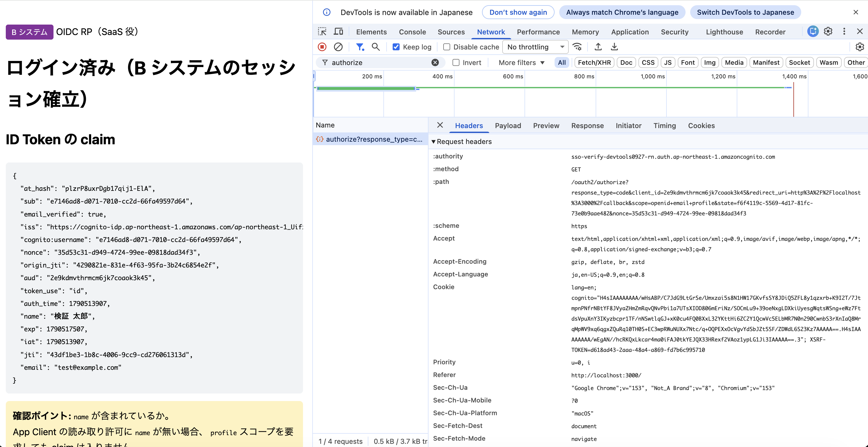868x447 pixels.
Task: Switch to the Elements tab
Action: pos(371,32)
